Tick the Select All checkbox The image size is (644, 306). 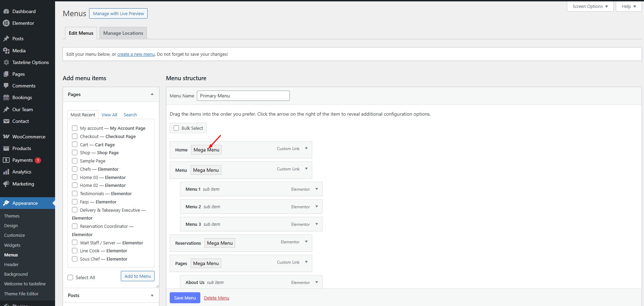71,277
